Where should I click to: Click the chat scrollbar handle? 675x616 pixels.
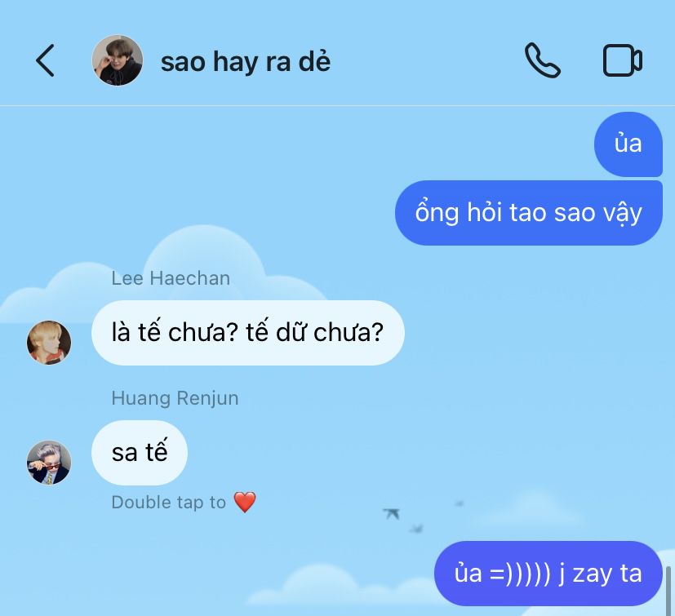pyautogui.click(x=668, y=591)
